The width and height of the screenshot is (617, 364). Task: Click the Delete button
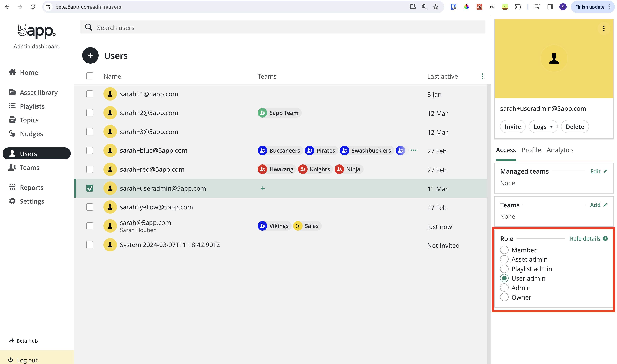[574, 127]
